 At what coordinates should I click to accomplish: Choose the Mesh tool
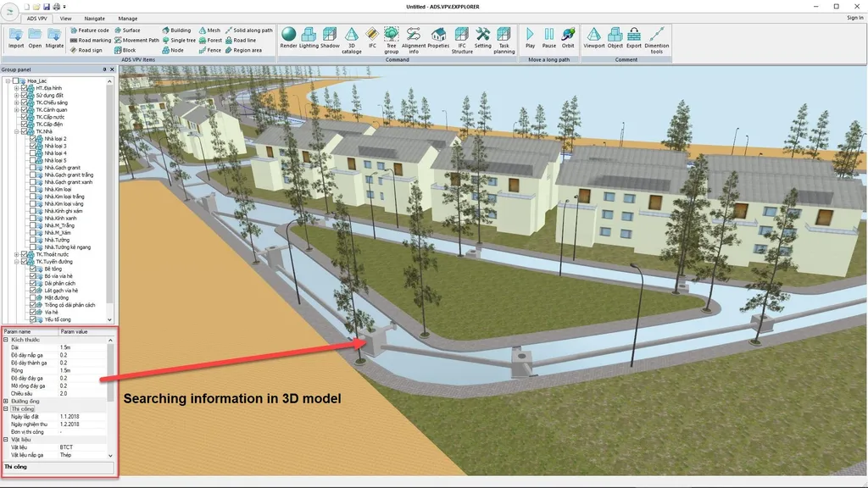click(209, 30)
